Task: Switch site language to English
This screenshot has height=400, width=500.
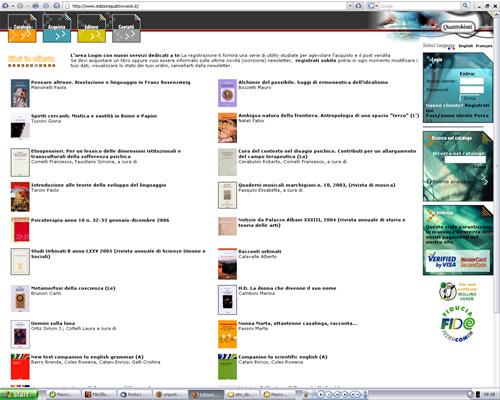Action: pyautogui.click(x=466, y=46)
